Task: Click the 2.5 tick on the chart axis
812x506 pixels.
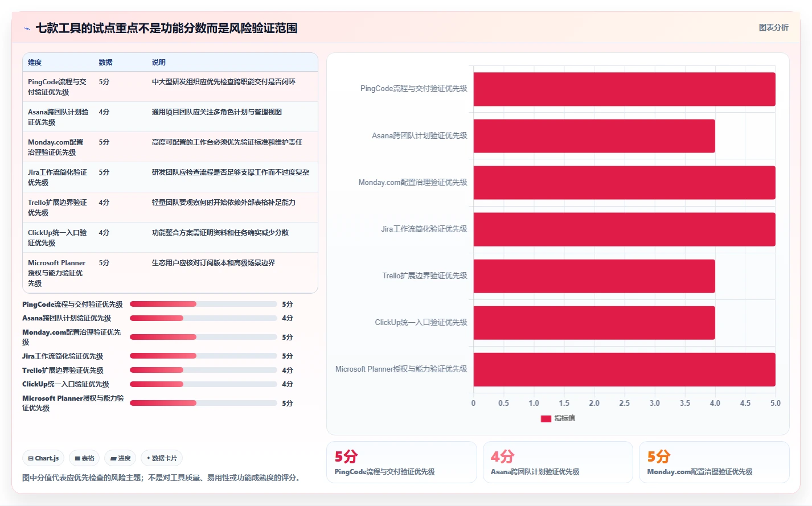Action: pyautogui.click(x=624, y=403)
